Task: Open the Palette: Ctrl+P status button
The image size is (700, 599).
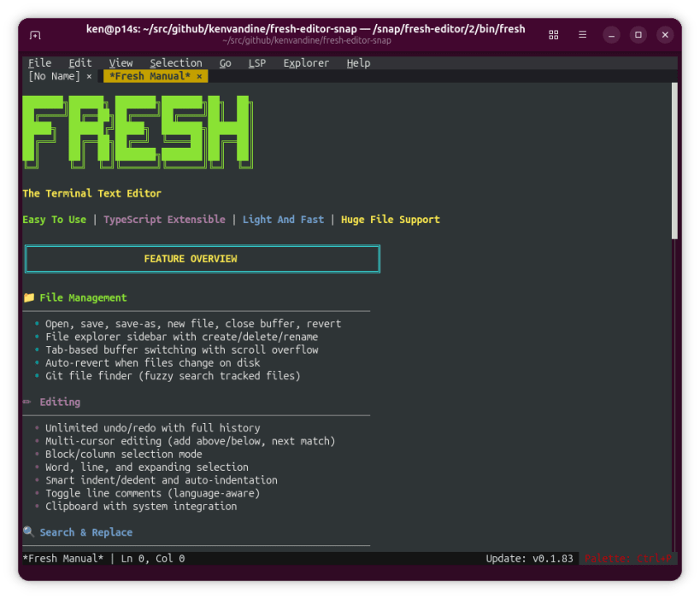Action: pos(627,558)
